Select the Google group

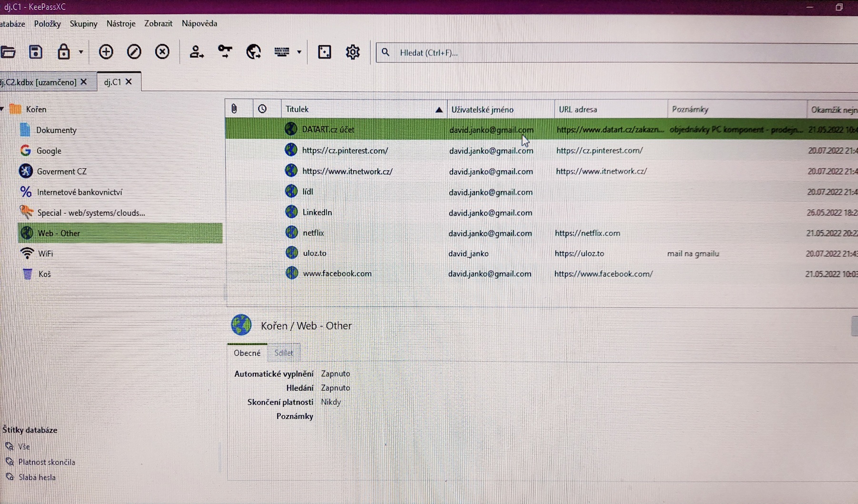point(49,151)
